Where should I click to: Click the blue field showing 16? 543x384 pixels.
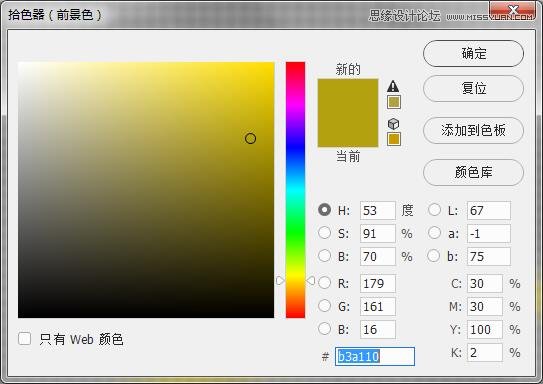pyautogui.click(x=378, y=329)
